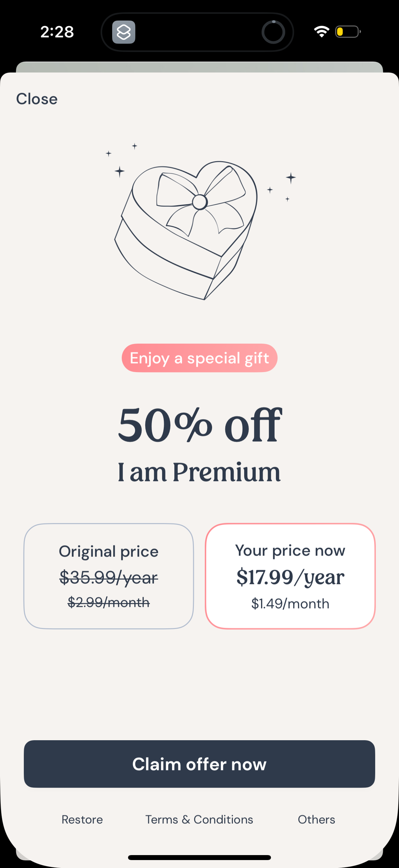Tap the home indicator bar
The image size is (399, 868).
click(x=199, y=857)
